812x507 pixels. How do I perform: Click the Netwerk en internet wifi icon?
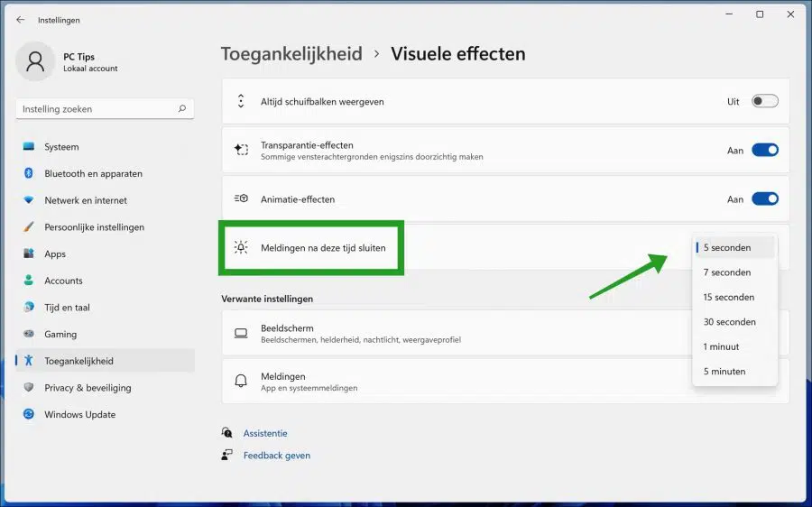pyautogui.click(x=29, y=200)
